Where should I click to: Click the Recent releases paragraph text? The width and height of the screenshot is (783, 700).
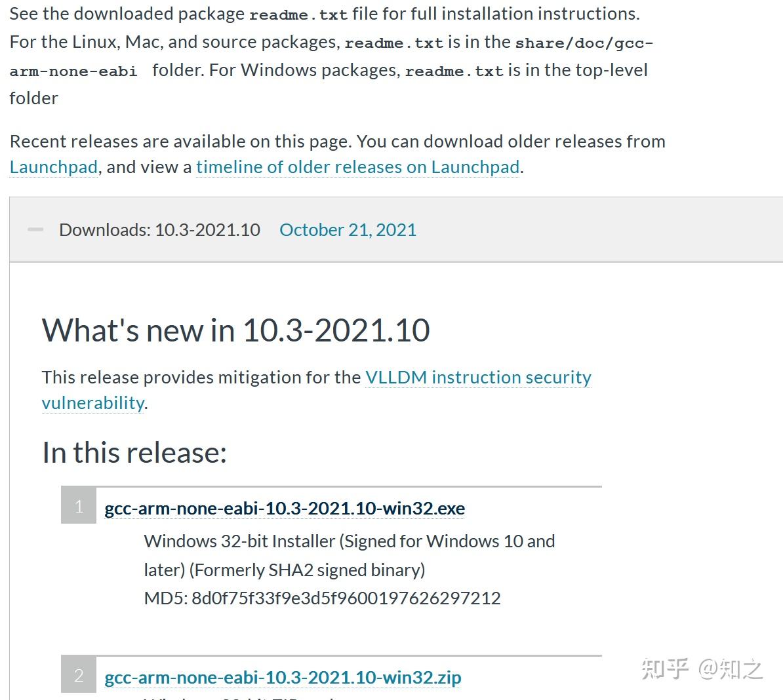(x=337, y=142)
